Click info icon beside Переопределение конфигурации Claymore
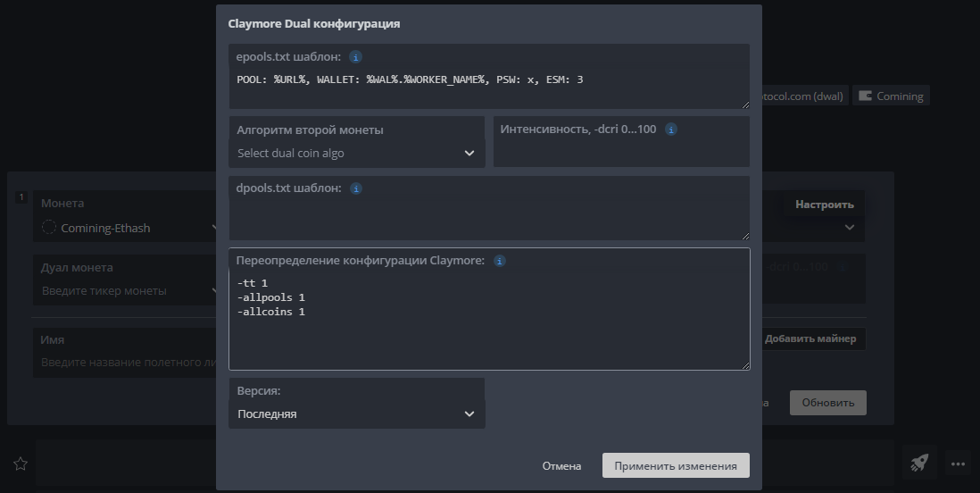The width and height of the screenshot is (980, 493). [x=500, y=261]
